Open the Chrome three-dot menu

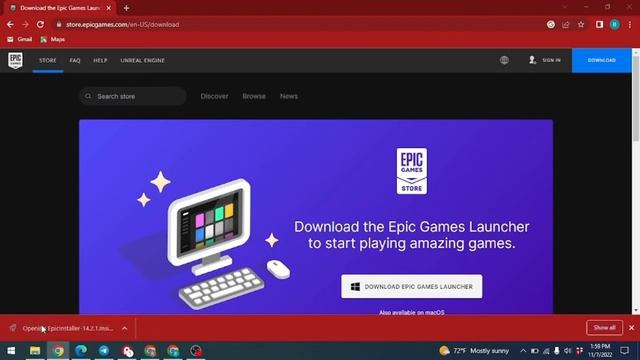point(630,24)
